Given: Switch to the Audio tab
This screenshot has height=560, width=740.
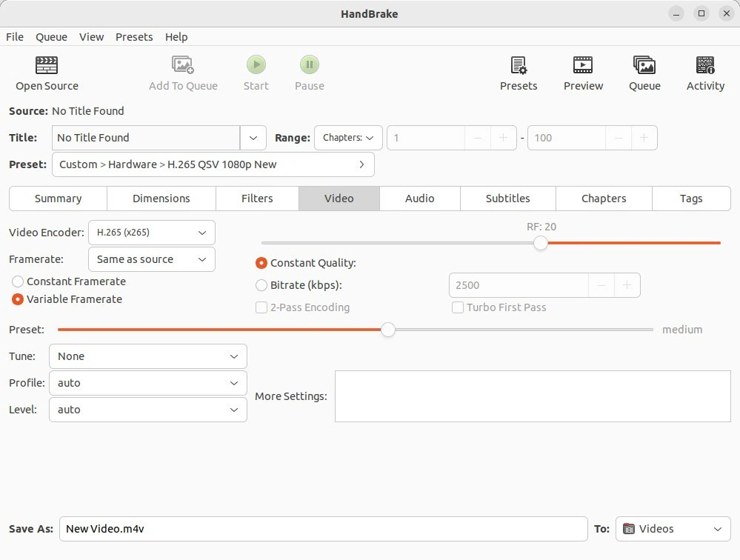Looking at the screenshot, I should point(419,199).
